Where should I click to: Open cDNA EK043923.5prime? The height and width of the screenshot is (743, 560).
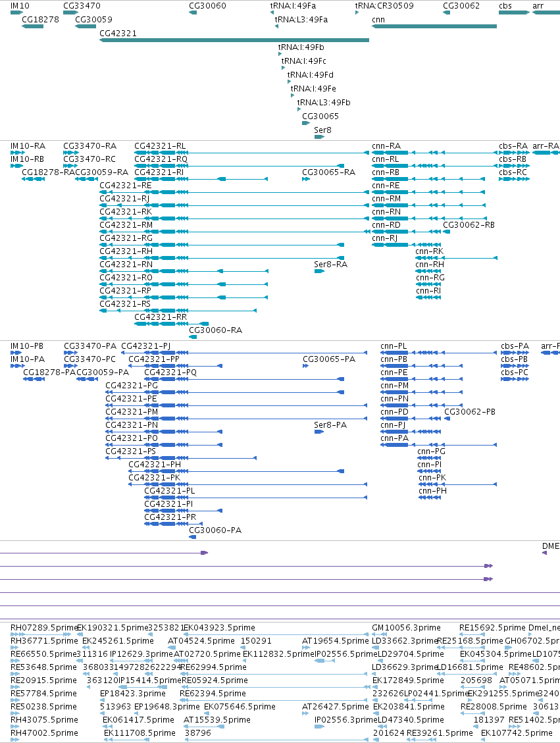tap(219, 628)
